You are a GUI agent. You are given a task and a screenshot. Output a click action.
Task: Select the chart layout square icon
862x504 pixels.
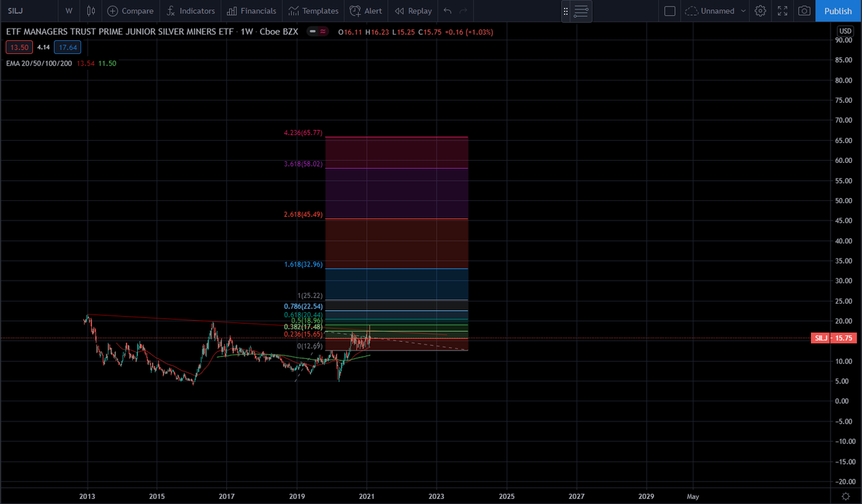click(x=669, y=11)
